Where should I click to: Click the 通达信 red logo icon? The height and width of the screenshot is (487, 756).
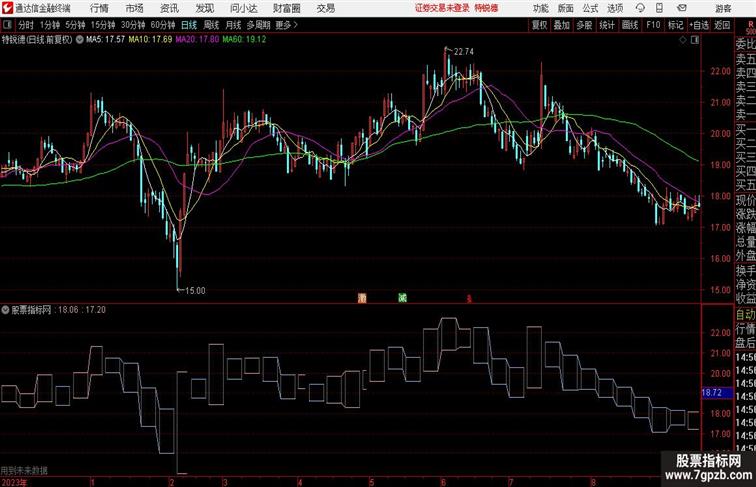click(x=7, y=8)
